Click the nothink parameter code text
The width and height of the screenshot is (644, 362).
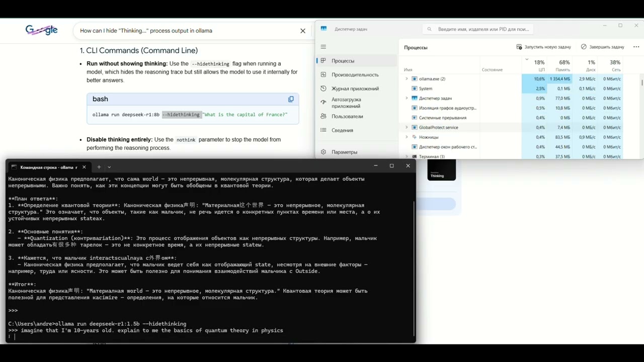pos(186,140)
